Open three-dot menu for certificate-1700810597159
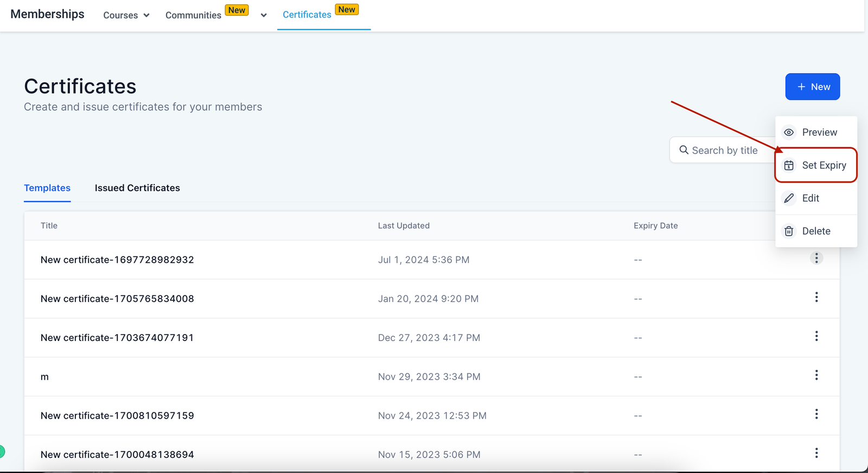This screenshot has height=473, width=868. click(816, 414)
